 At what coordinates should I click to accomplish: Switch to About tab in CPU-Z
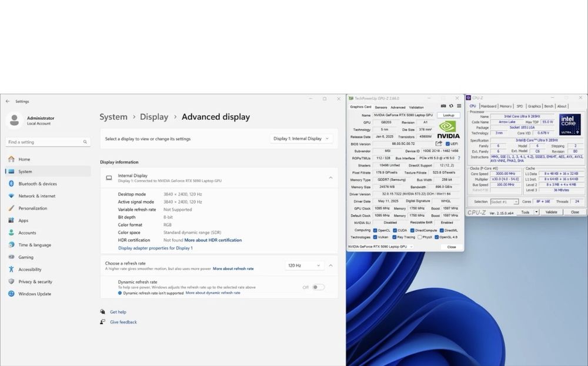[x=562, y=106]
